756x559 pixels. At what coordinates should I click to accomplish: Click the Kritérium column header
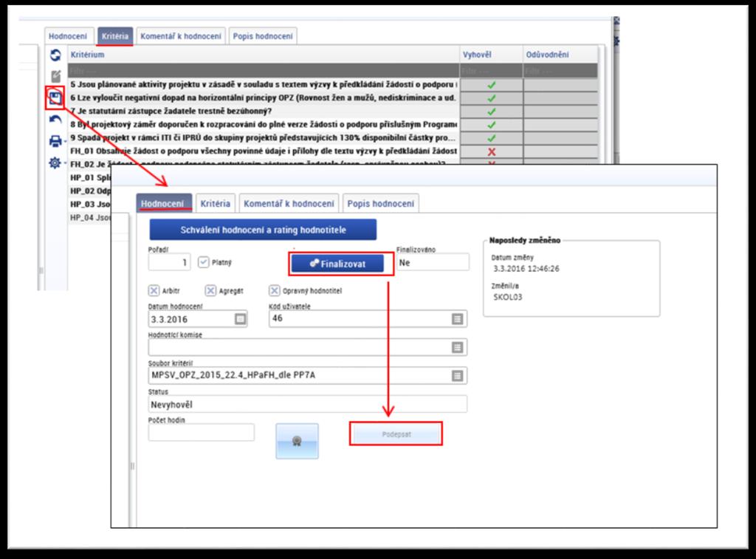pos(264,55)
